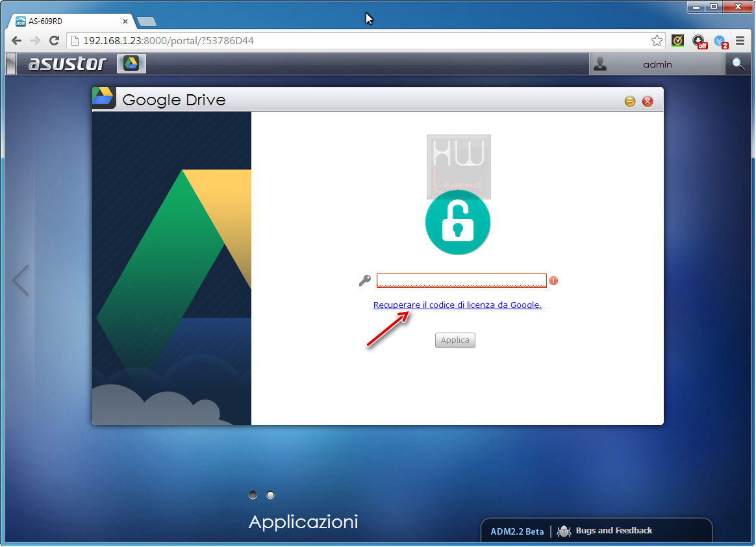This screenshot has width=756, height=547.
Task: Click the ADM2.2 Beta label
Action: 517,531
